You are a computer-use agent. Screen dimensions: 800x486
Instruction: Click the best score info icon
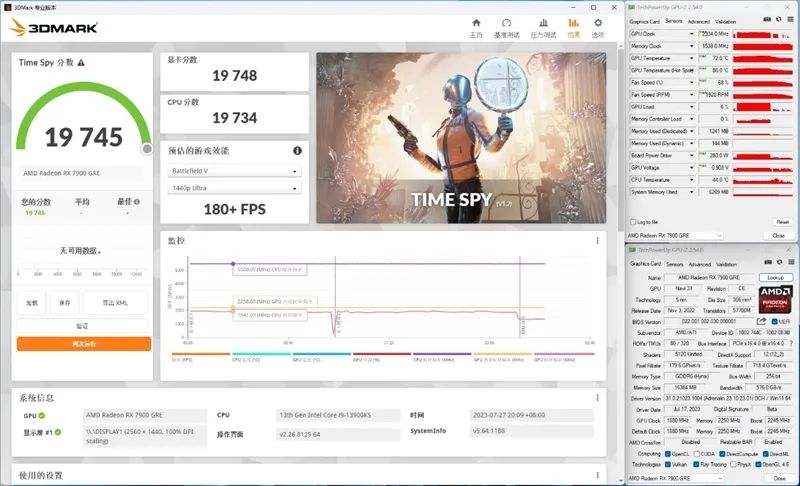click(137, 201)
